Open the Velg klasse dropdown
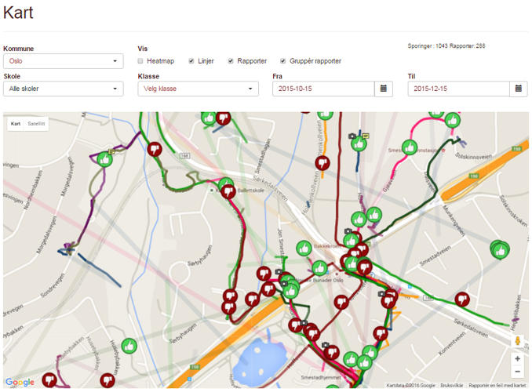Image resolution: width=532 pixels, height=392 pixels. pyautogui.click(x=198, y=89)
